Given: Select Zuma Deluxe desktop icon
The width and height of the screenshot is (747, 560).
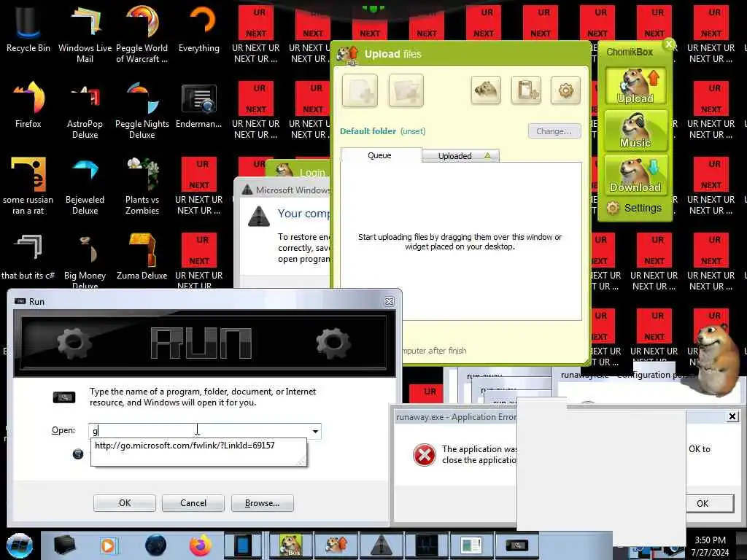Looking at the screenshot, I should click(142, 256).
